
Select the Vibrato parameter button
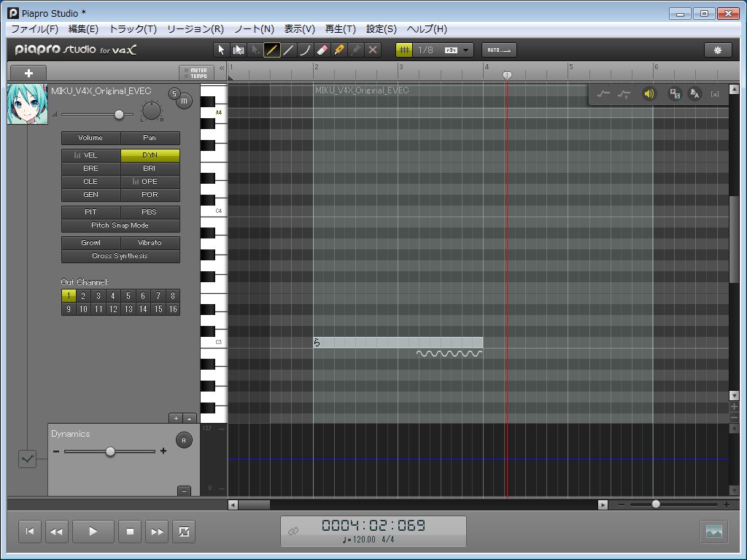click(x=150, y=242)
